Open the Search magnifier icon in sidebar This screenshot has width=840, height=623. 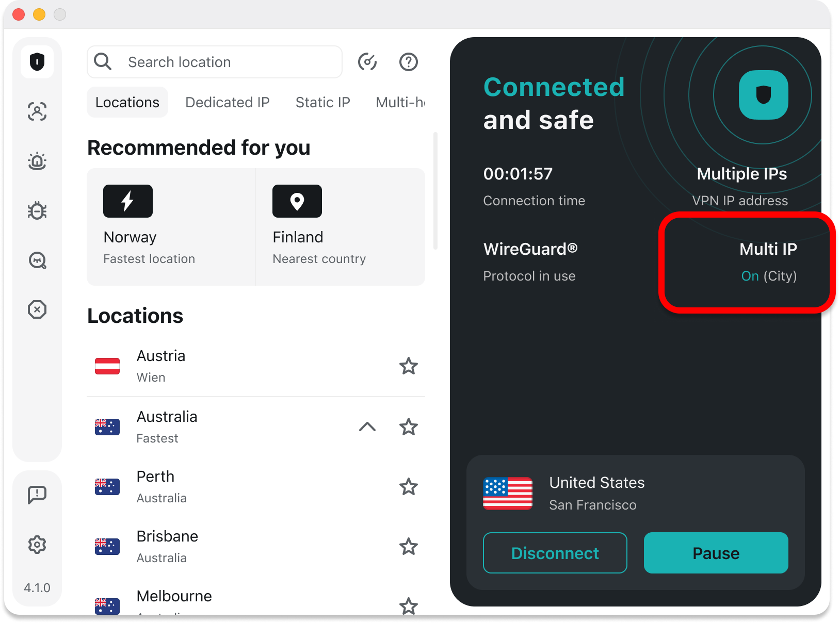(x=37, y=260)
